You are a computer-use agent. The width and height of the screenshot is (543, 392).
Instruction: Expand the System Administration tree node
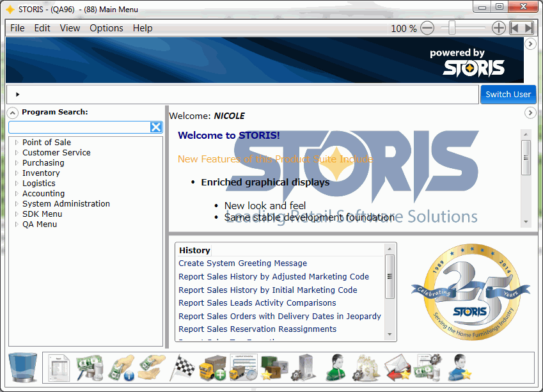(17, 204)
